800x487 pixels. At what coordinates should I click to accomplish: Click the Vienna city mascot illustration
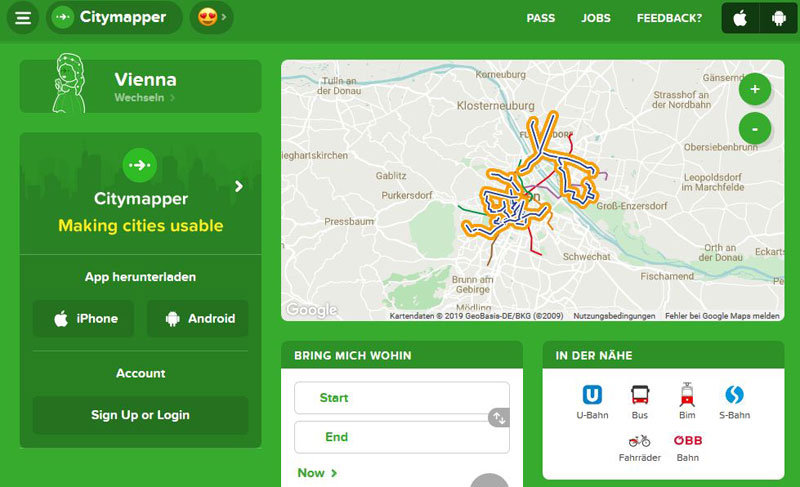click(x=69, y=83)
